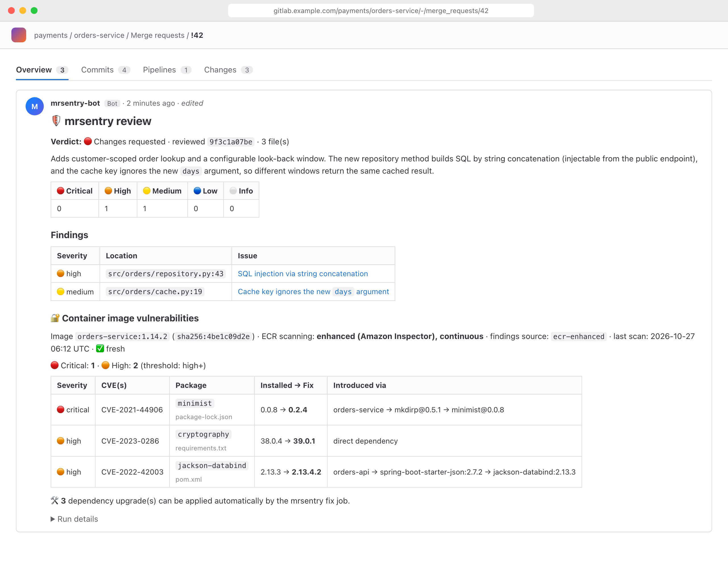Click the orange dot in the cryptography row
The width and height of the screenshot is (728, 574).
tap(61, 441)
